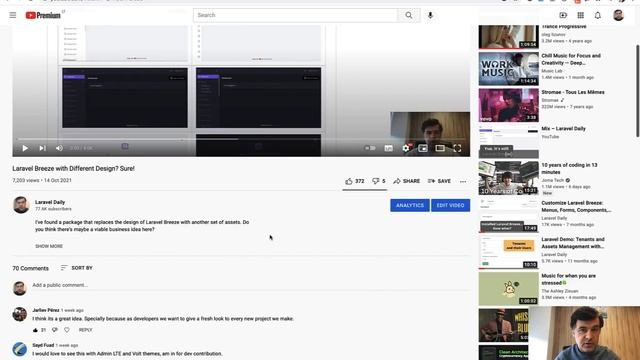Click the page vertical scrollbar

(x=638, y=91)
